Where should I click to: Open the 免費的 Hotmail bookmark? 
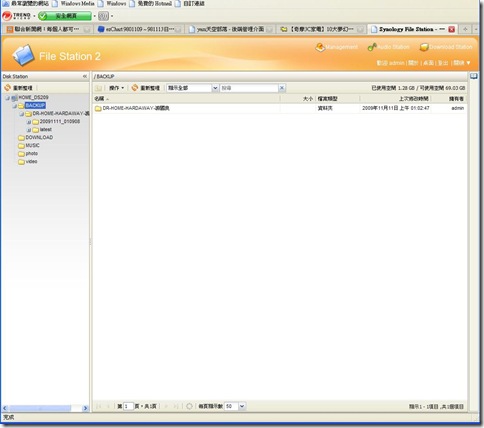point(151,4)
